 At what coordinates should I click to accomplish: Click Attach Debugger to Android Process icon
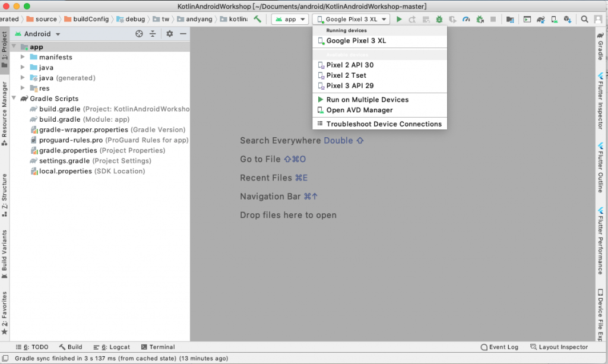click(480, 19)
